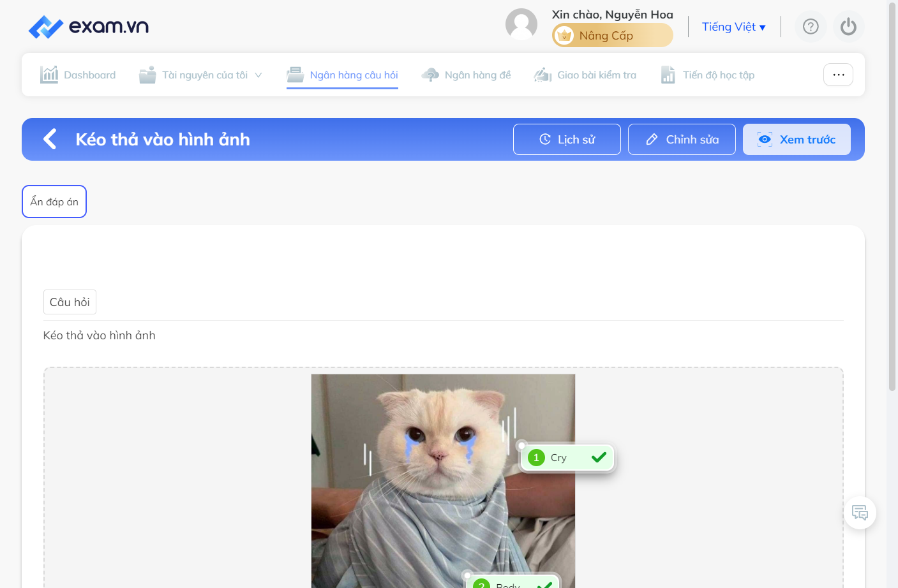The height and width of the screenshot is (588, 898).
Task: Open the Tiếng Việt language dropdown
Action: (734, 27)
